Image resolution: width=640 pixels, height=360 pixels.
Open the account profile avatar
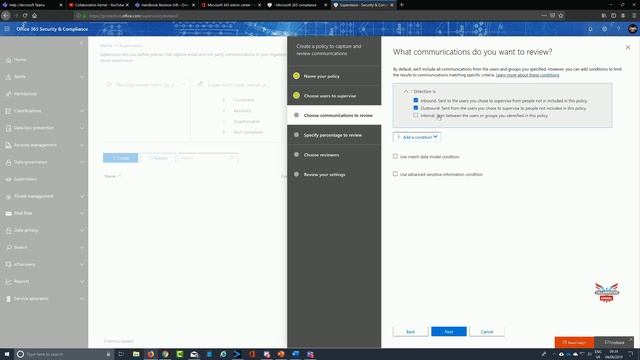coord(633,29)
